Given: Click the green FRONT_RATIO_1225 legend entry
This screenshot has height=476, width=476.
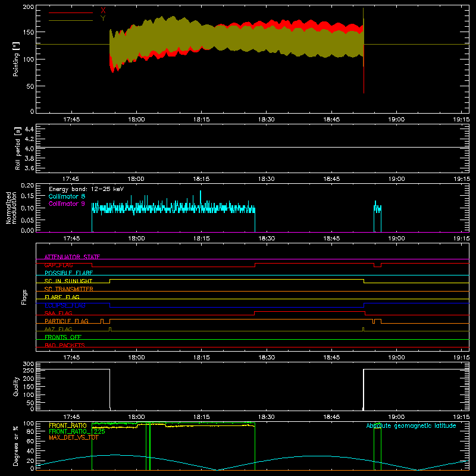Looking at the screenshot, I should coord(77,431).
